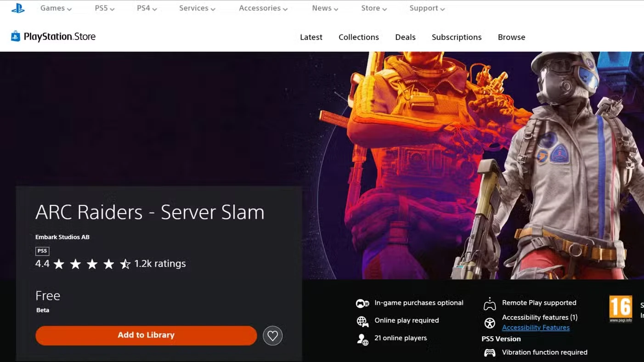Click the accessibility features icon
Viewport: 644px width, 362px height.
(490, 323)
